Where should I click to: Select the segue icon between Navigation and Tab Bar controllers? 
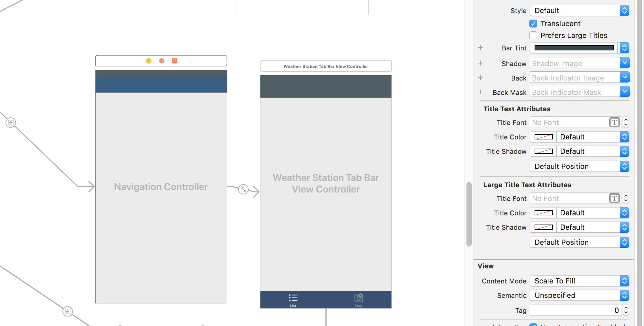tap(243, 189)
